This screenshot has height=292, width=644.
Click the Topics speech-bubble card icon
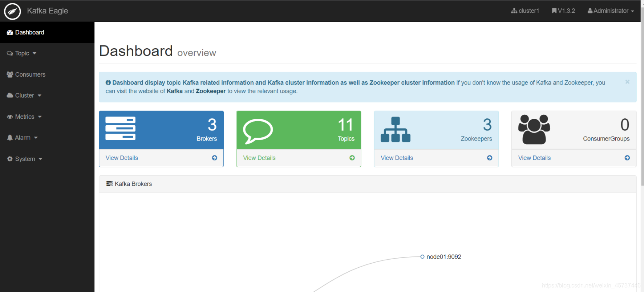[258, 131]
